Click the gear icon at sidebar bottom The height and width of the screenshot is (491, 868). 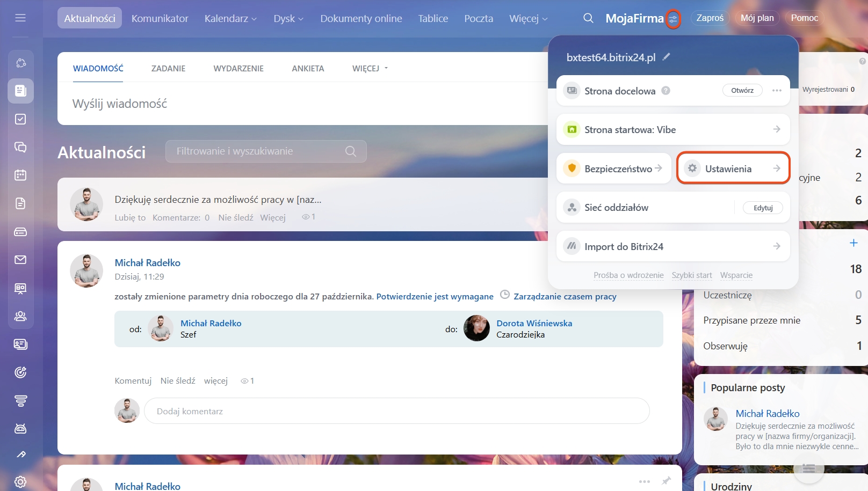(x=20, y=481)
